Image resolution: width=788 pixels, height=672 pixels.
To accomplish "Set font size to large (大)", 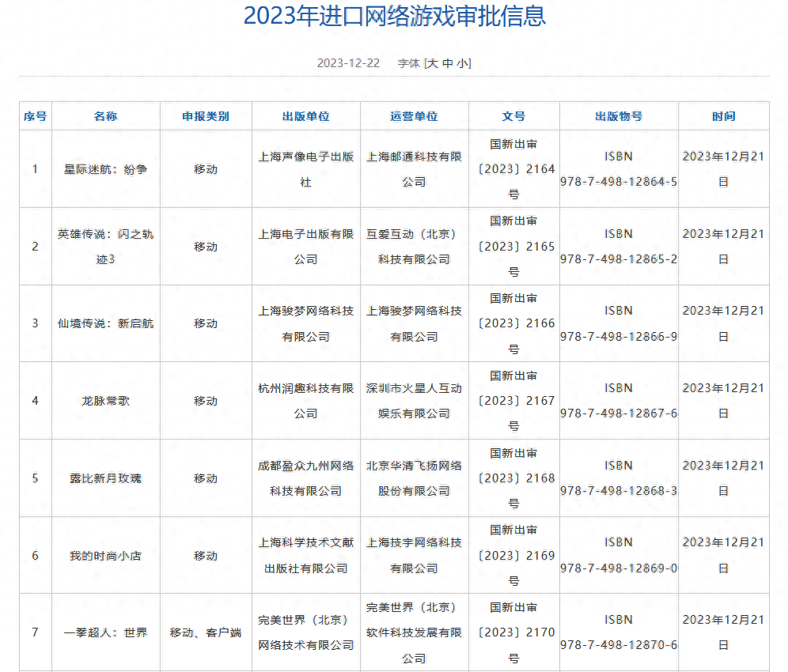I will (433, 63).
